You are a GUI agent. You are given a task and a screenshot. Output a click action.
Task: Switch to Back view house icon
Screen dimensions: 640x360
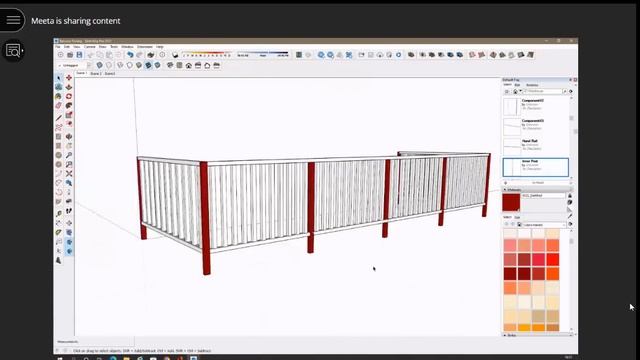[207, 65]
